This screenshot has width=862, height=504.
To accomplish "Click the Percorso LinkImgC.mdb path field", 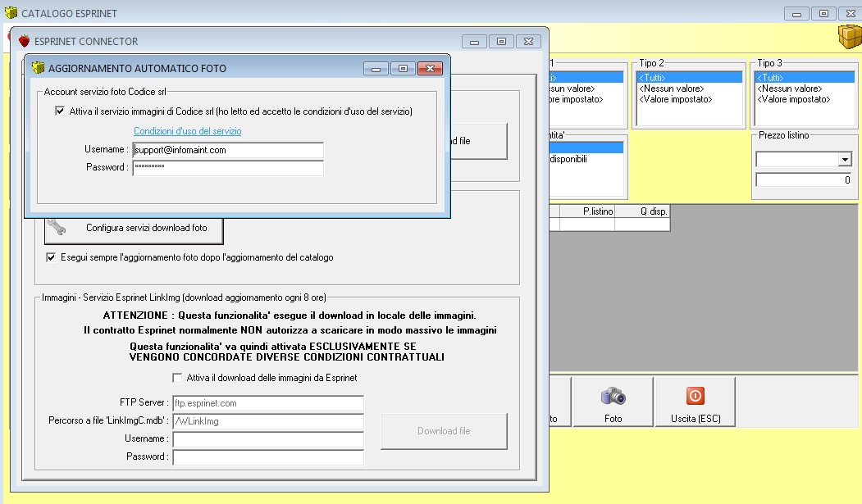I will [268, 421].
